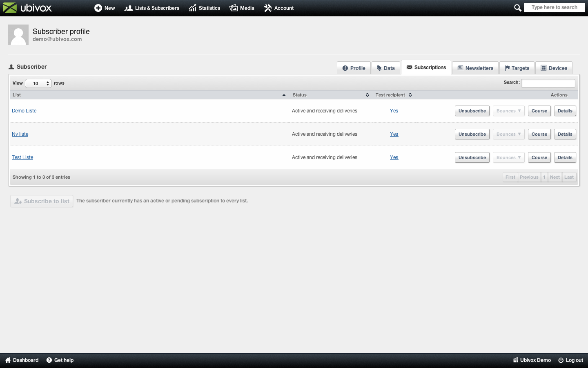Go to Dashboard in footer
The image size is (588, 368).
pyautogui.click(x=22, y=360)
